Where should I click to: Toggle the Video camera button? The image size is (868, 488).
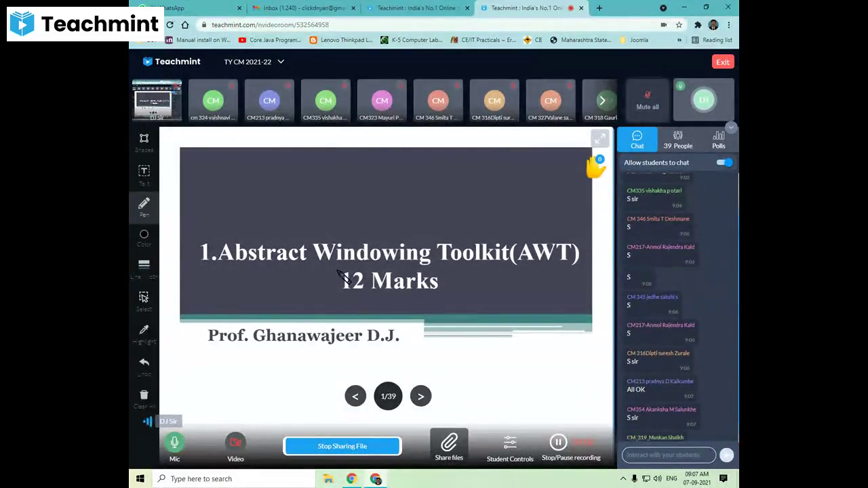(235, 443)
